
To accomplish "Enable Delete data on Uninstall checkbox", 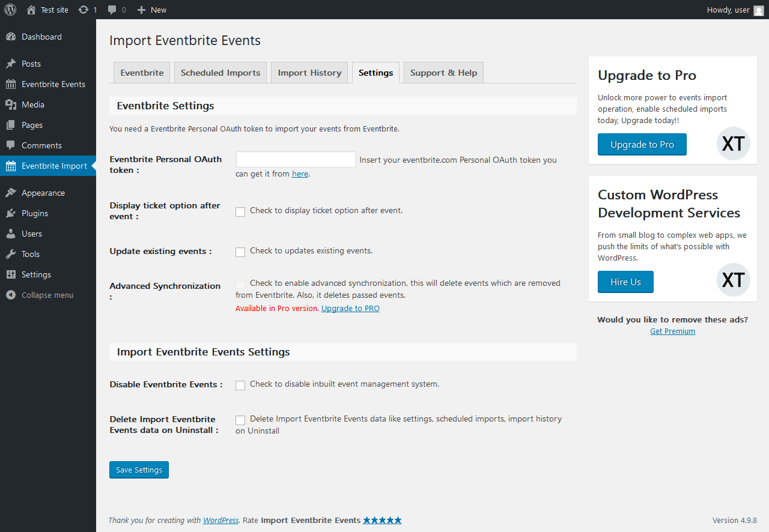I will 240,420.
